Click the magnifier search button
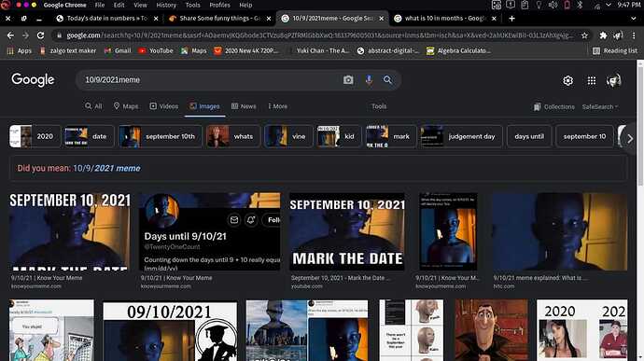 [x=387, y=79]
